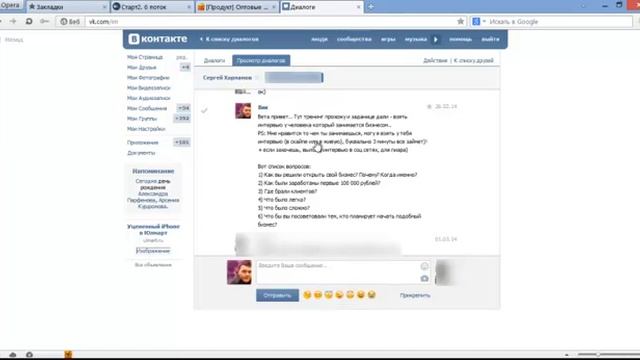Image resolution: width=640 pixels, height=360 pixels.
Task: Click the Искать в Google search field
Action: click(559, 22)
